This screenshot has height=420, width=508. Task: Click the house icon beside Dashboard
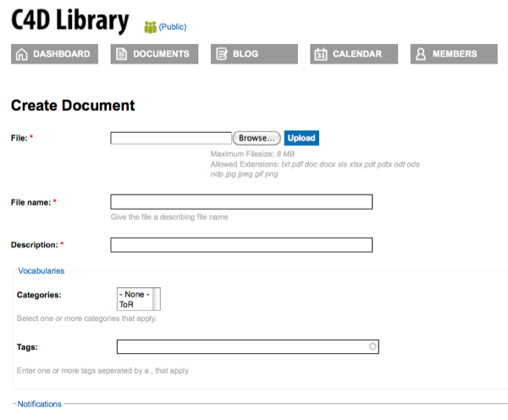click(x=22, y=54)
